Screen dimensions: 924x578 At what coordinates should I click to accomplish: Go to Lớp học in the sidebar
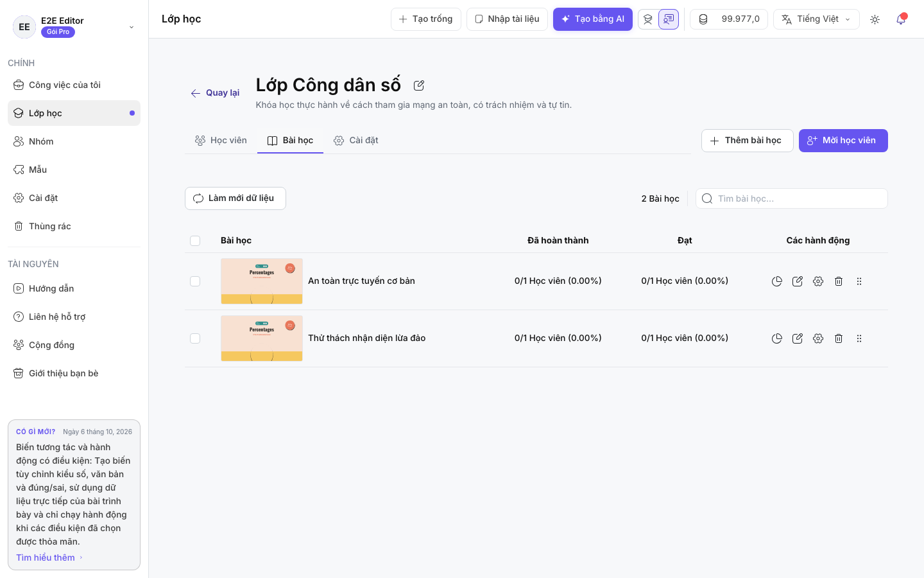(x=74, y=113)
